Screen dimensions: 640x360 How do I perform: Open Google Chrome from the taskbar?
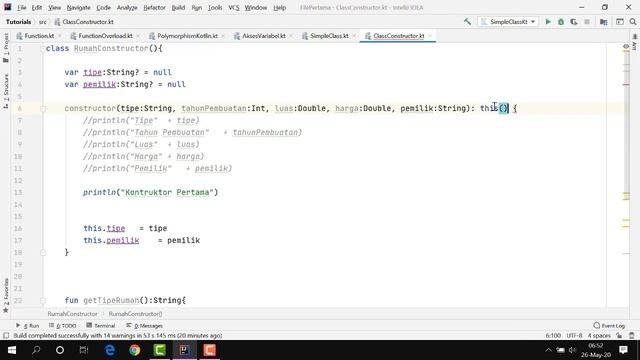[x=135, y=350]
